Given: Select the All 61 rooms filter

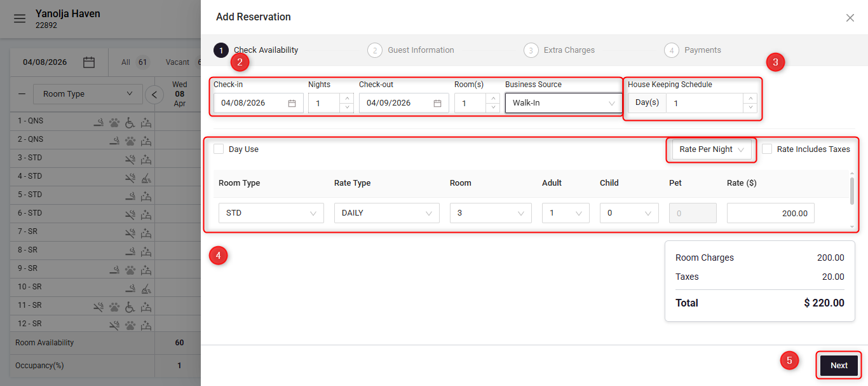Looking at the screenshot, I should 135,62.
